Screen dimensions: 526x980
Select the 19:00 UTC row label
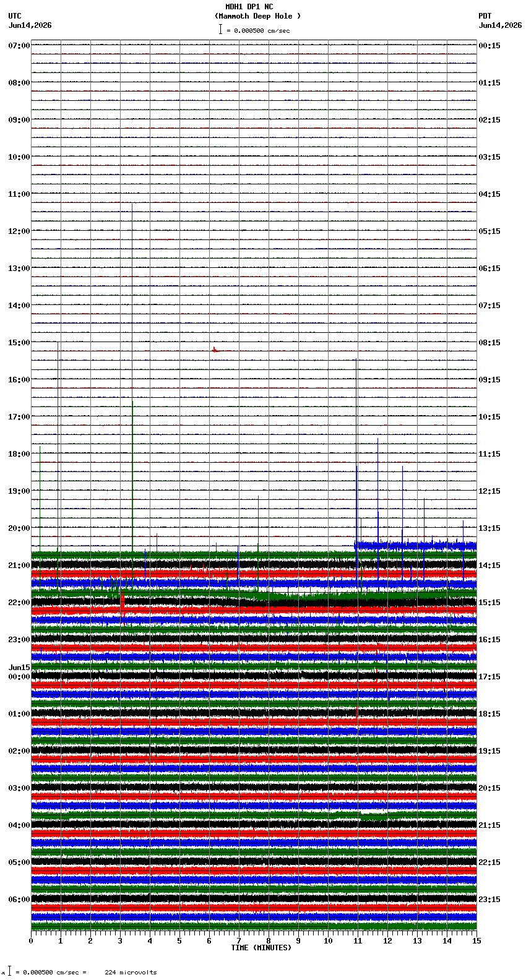[x=19, y=491]
